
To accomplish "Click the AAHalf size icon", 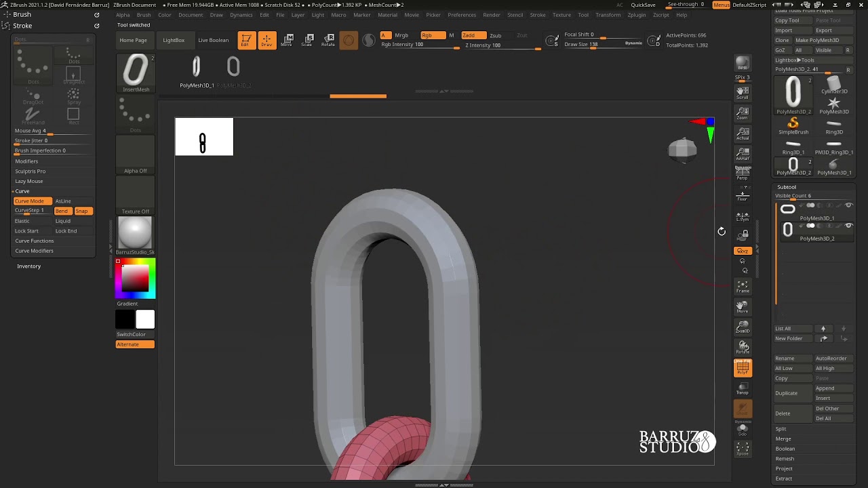I will 742,154.
